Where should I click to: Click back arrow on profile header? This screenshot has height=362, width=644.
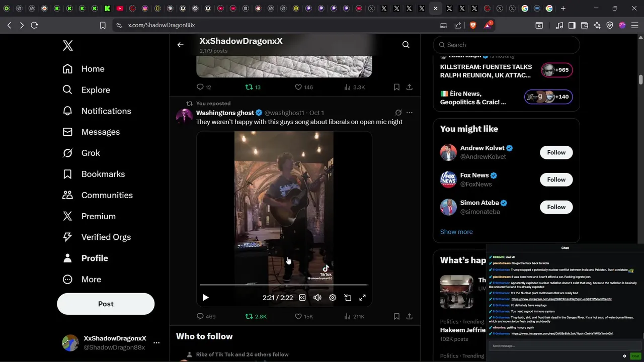pos(180,45)
